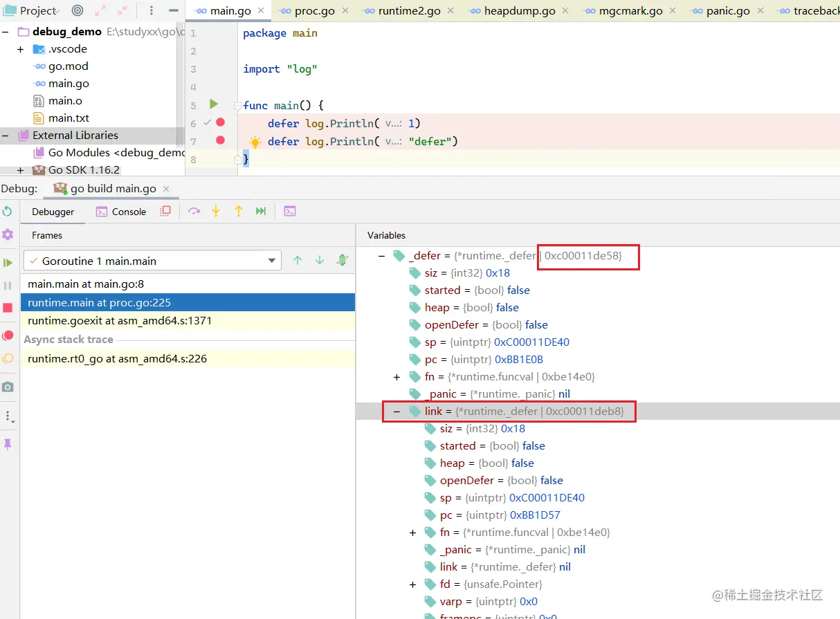The image size is (840, 619).
Task: Open go.mod file in project tree
Action: click(68, 66)
